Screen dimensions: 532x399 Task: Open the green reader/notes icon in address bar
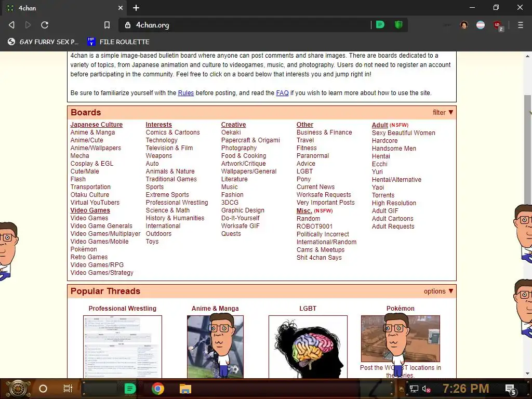380,25
